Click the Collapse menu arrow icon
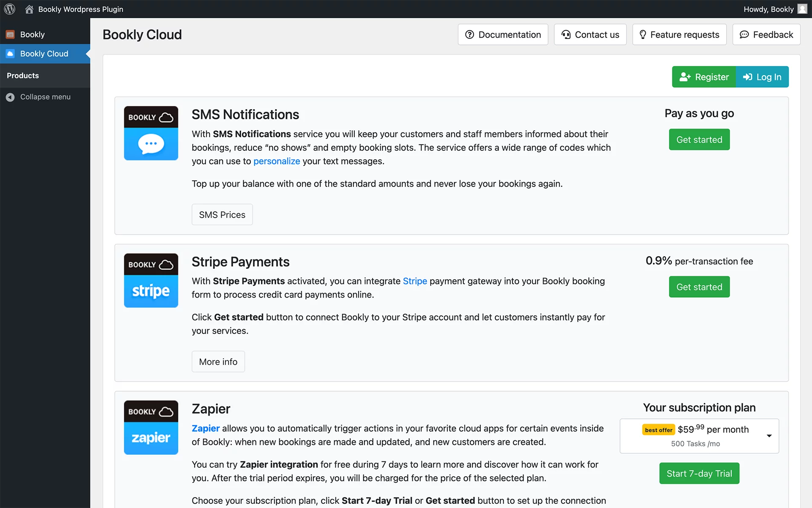Viewport: 812px width, 508px height. pyautogui.click(x=10, y=97)
